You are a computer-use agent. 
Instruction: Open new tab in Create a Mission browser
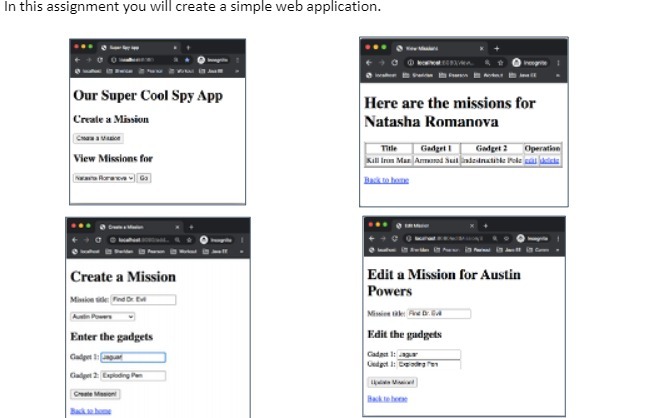[x=191, y=227]
